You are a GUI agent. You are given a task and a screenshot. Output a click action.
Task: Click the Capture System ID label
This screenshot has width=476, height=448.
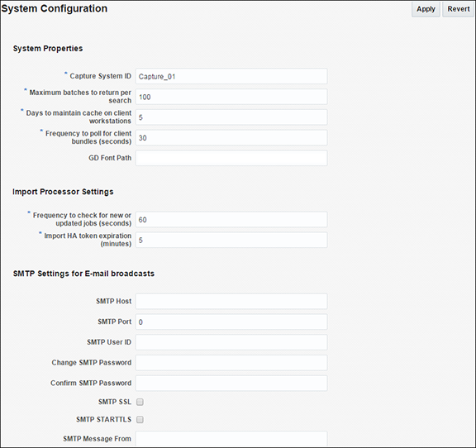tap(101, 76)
